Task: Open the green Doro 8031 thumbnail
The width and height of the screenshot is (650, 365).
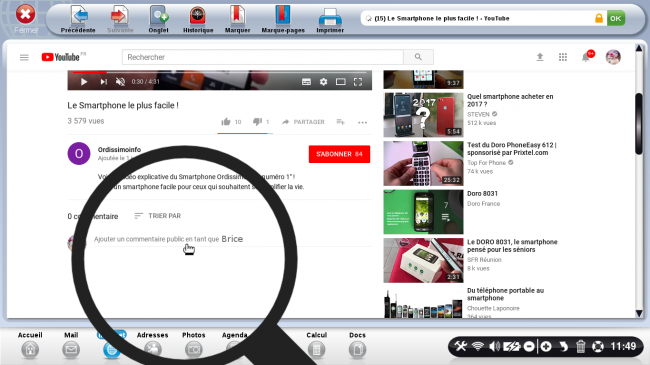Action: [423, 212]
